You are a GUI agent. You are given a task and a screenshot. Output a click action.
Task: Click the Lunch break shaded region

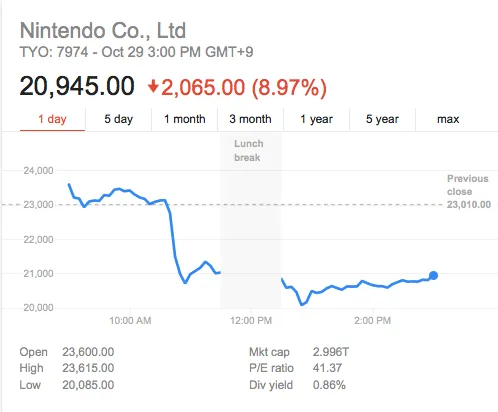pos(250,220)
